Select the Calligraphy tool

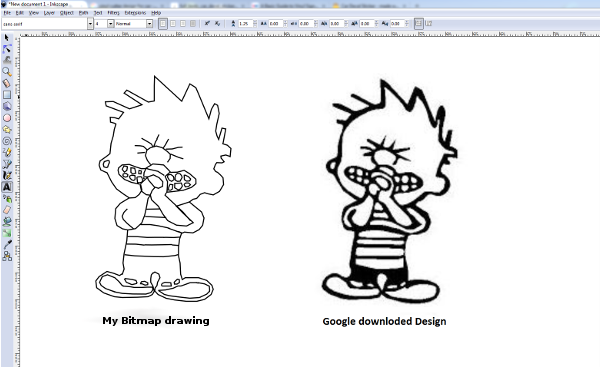[7, 175]
